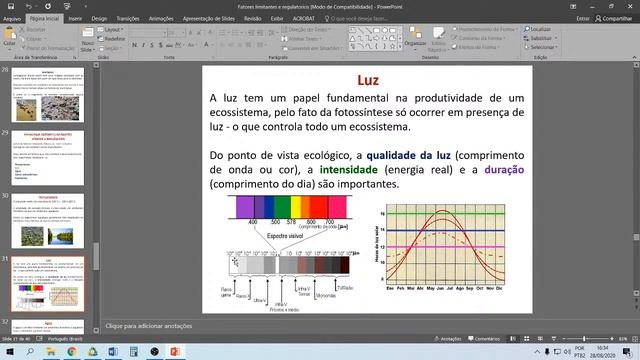Open the ACROBAT tab
The height and width of the screenshot is (360, 640).
pos(304,19)
